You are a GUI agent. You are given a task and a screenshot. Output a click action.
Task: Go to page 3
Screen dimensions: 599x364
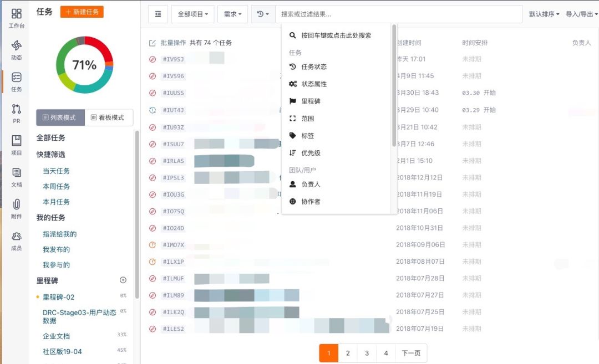(367, 353)
